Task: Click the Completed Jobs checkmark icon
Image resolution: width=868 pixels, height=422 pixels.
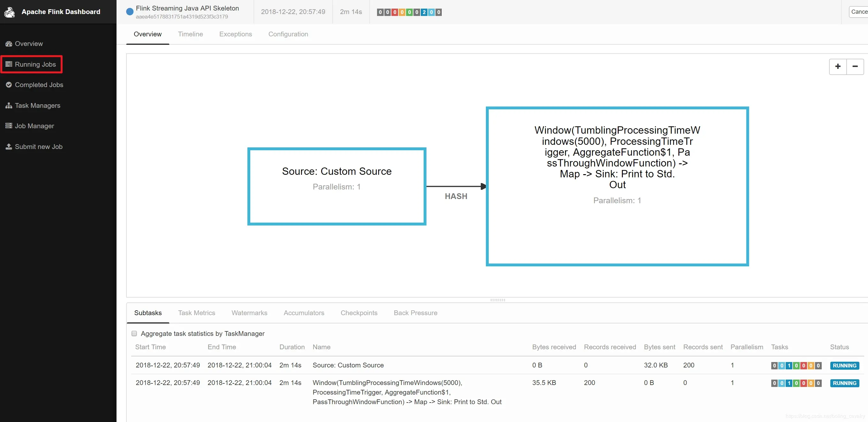Action: tap(9, 85)
